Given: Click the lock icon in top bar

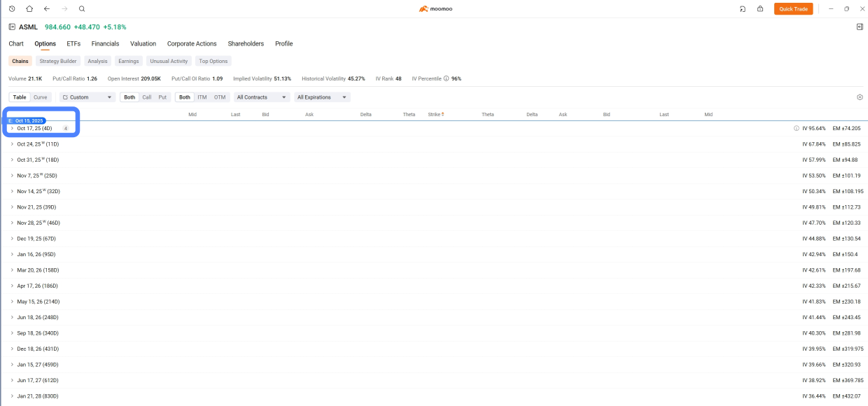Looking at the screenshot, I should pos(760,8).
